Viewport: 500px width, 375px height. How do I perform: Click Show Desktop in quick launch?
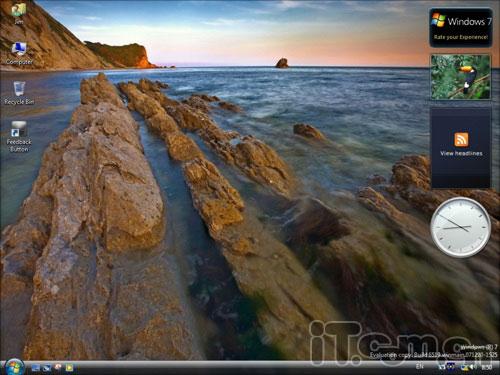tap(35, 368)
